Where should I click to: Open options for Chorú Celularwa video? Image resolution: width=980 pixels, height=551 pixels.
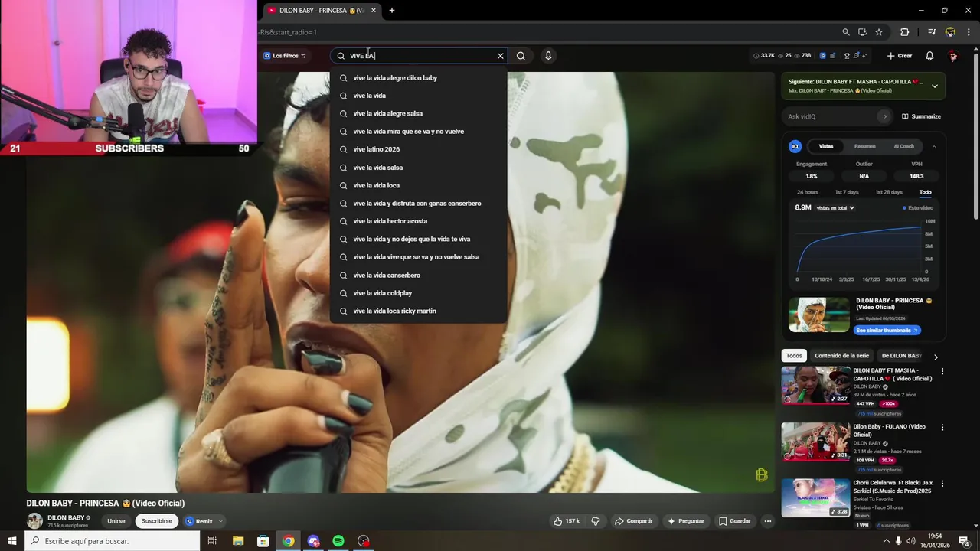(x=942, y=484)
